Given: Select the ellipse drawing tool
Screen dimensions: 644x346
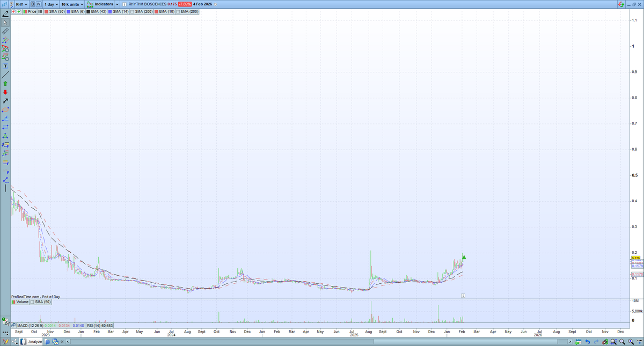Looking at the screenshot, I should pyautogui.click(x=5, y=109).
